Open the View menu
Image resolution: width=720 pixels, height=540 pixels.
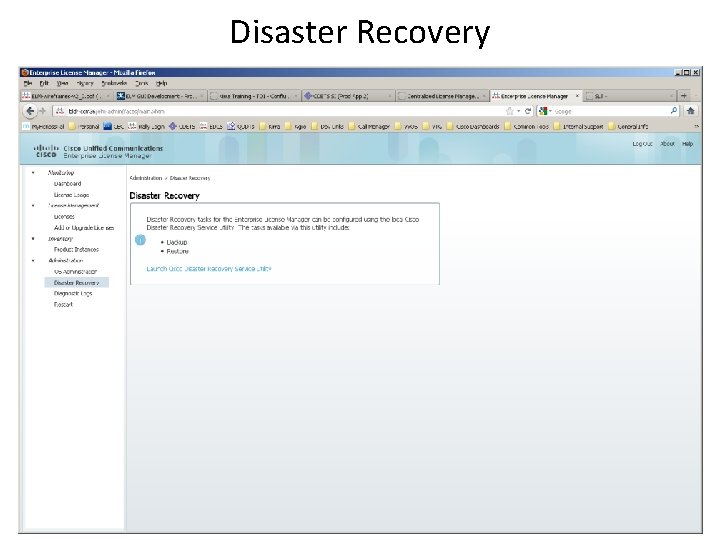62,83
